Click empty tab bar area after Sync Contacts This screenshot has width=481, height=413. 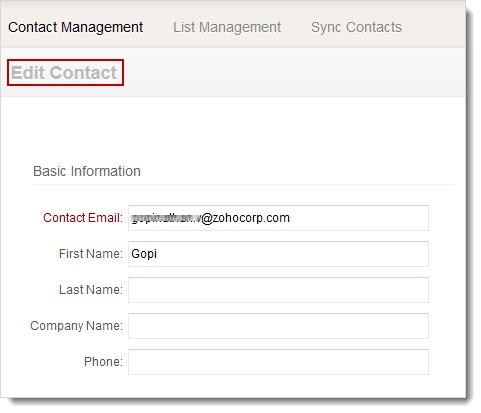433,27
